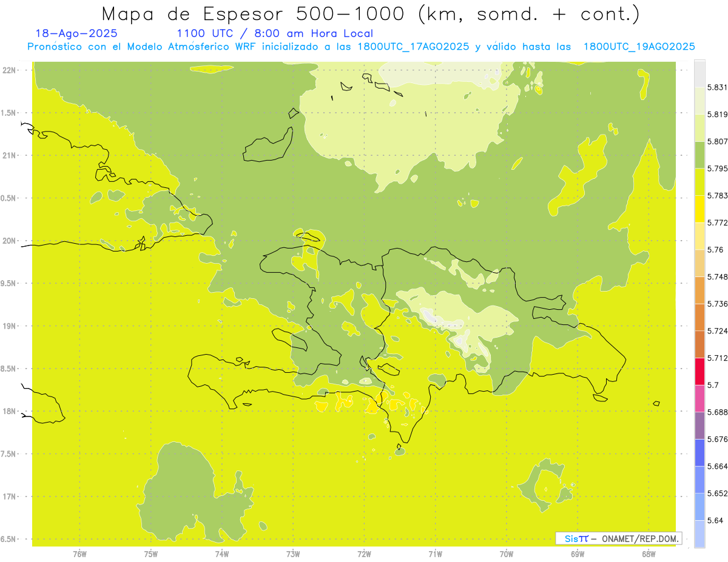Click the "75W" longitude label
This screenshot has width=728, height=562.
click(x=150, y=554)
